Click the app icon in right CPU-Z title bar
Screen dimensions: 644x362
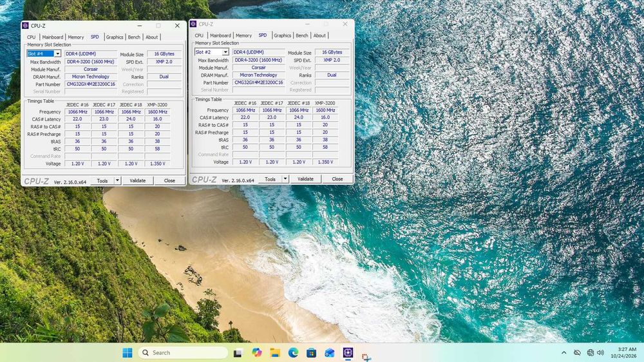[x=193, y=24]
